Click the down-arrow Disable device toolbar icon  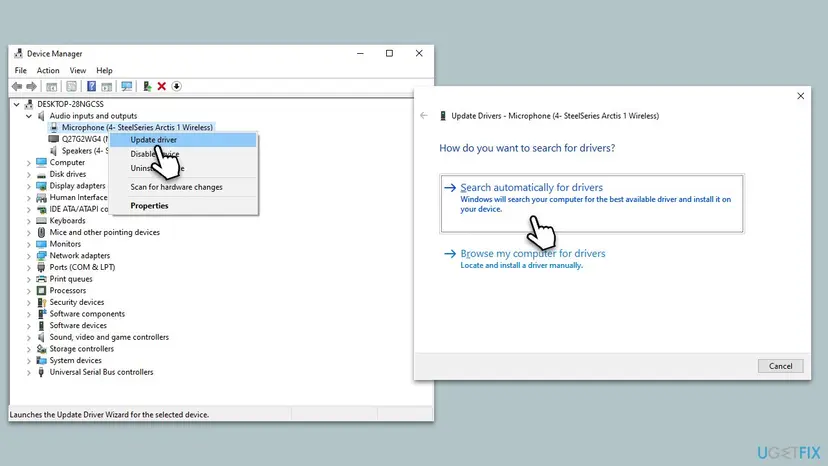[x=176, y=86]
